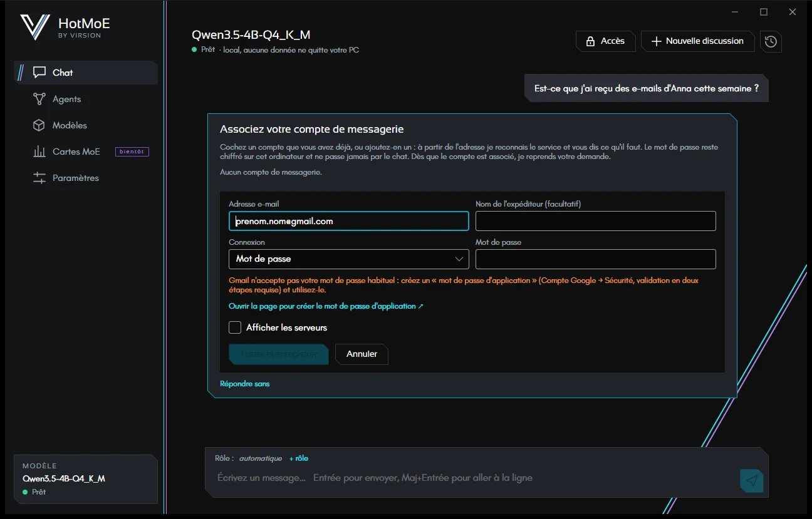Open Paramètres from the sidebar
Viewport: 812px width, 519px height.
tap(86, 178)
